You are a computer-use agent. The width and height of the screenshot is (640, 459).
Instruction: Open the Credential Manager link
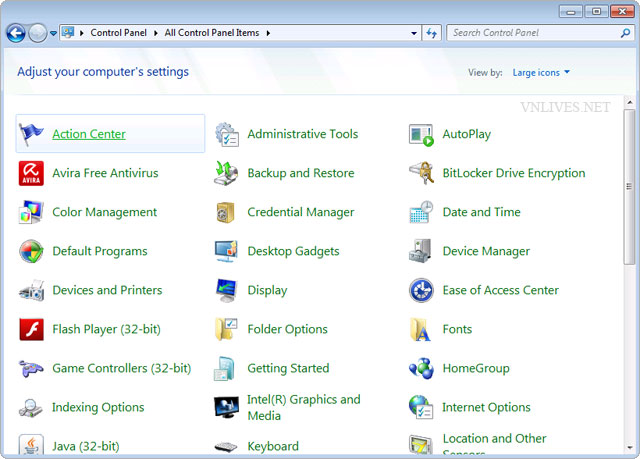301,212
